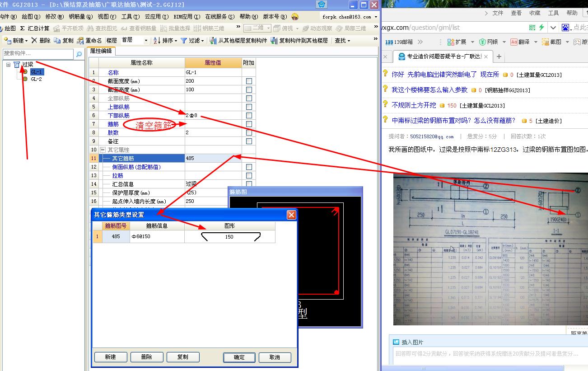Image resolution: width=588 pixels, height=371 pixels.
Task: Click 确定 button in stirrup type dialog
Action: [x=239, y=357]
